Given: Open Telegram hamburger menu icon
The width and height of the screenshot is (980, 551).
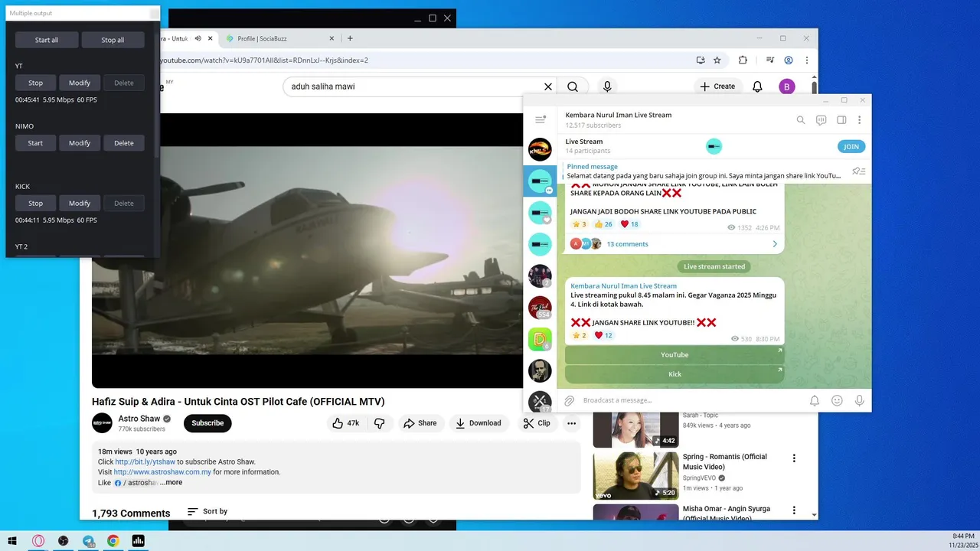Looking at the screenshot, I should point(541,119).
